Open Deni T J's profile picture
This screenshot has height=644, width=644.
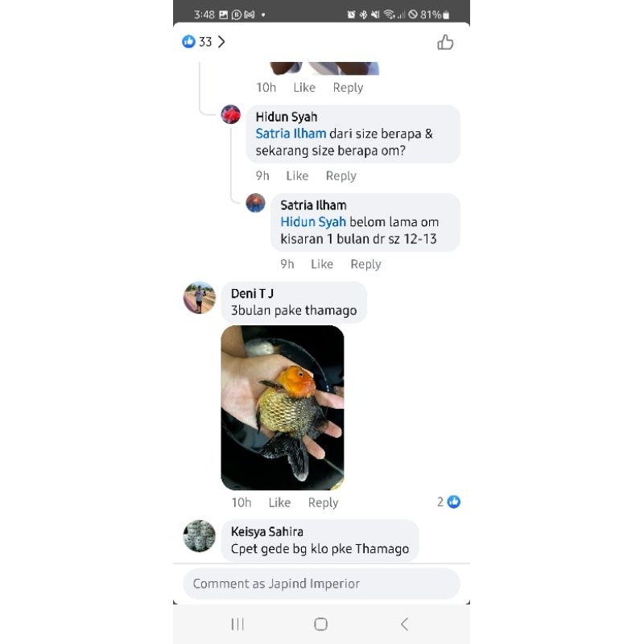(199, 298)
